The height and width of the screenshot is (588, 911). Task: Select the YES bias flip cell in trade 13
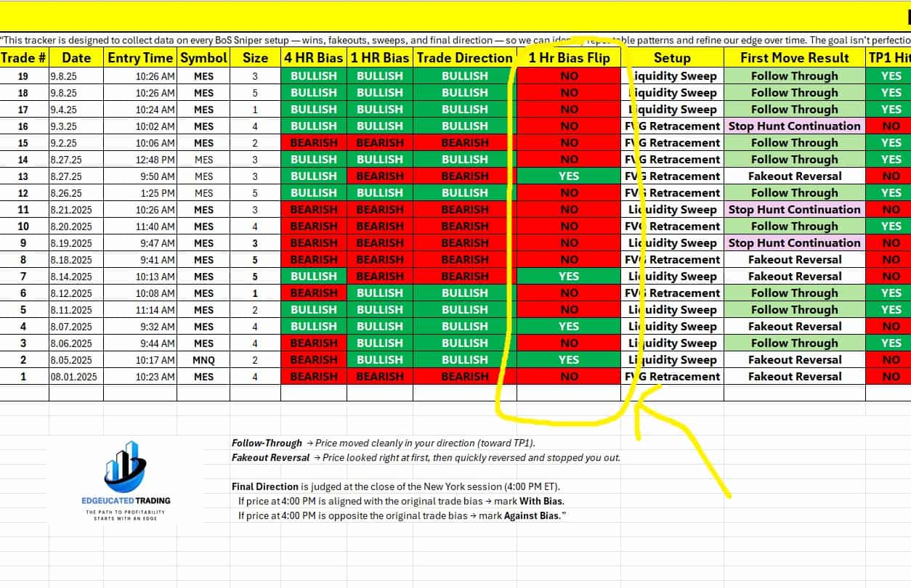pos(569,176)
